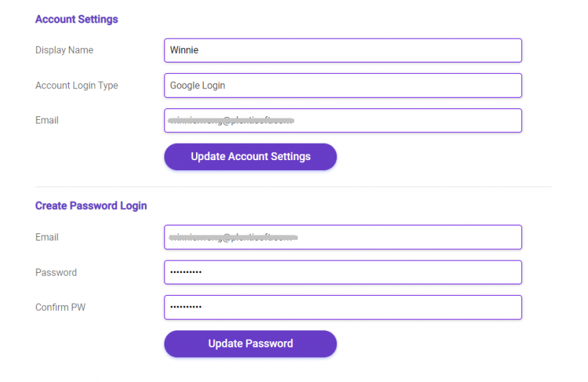
Task: Click the Winnie text in Display Name
Action: (184, 50)
